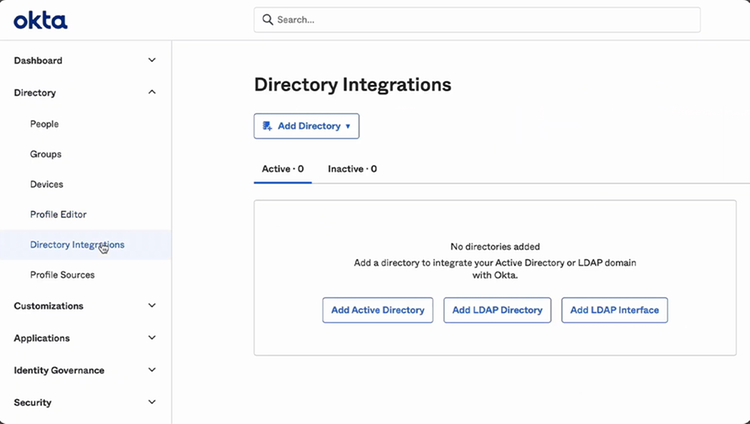Expand the Identity Governance chevron
Viewport: 750px width, 424px height.
click(152, 370)
